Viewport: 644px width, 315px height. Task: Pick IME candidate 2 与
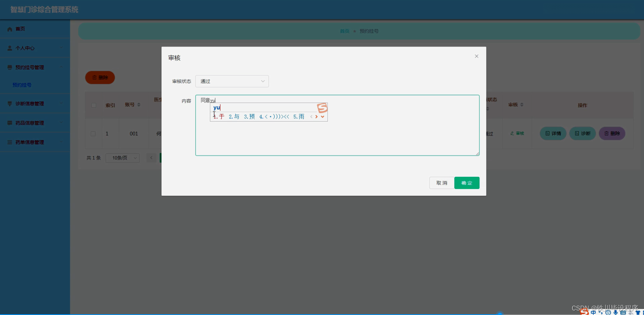point(234,117)
